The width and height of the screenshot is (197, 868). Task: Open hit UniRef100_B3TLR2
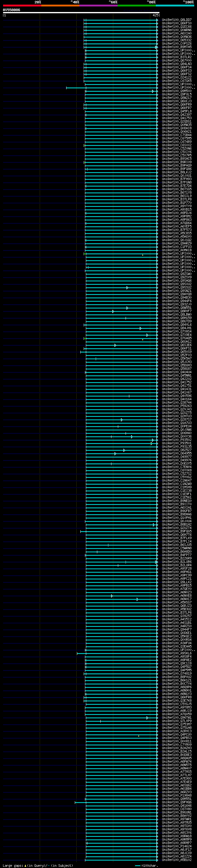177,57
